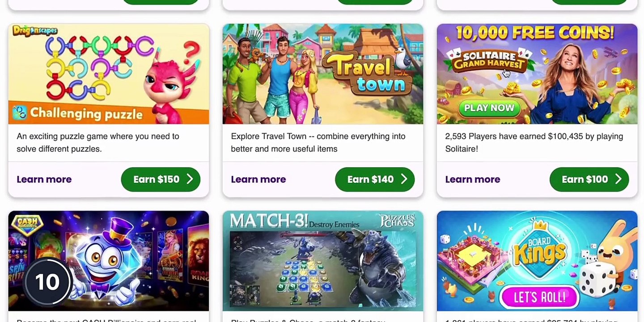
Task: Click the green PLAY NOW banner button
Action: (489, 108)
